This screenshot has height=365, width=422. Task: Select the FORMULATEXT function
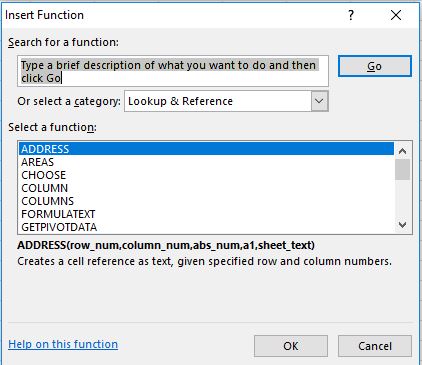[x=206, y=214]
